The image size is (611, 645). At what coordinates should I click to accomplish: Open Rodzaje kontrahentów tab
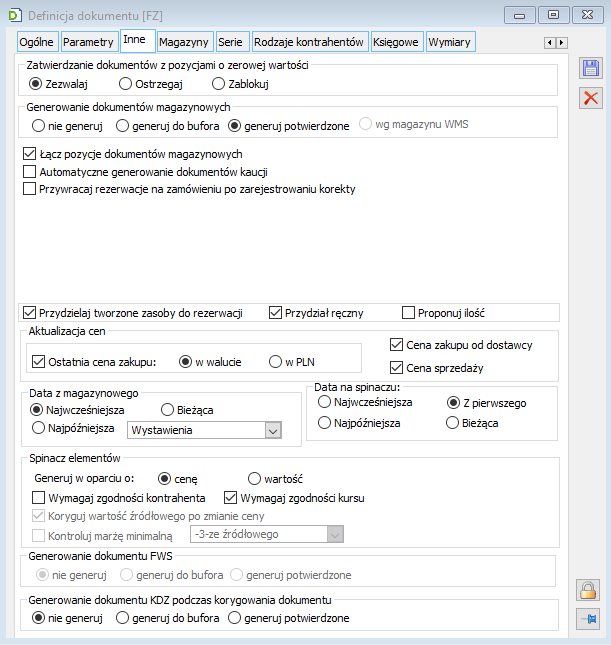[309, 42]
